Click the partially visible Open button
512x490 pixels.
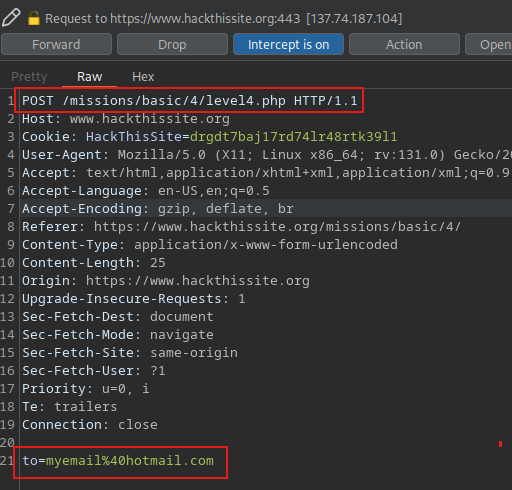[489, 44]
